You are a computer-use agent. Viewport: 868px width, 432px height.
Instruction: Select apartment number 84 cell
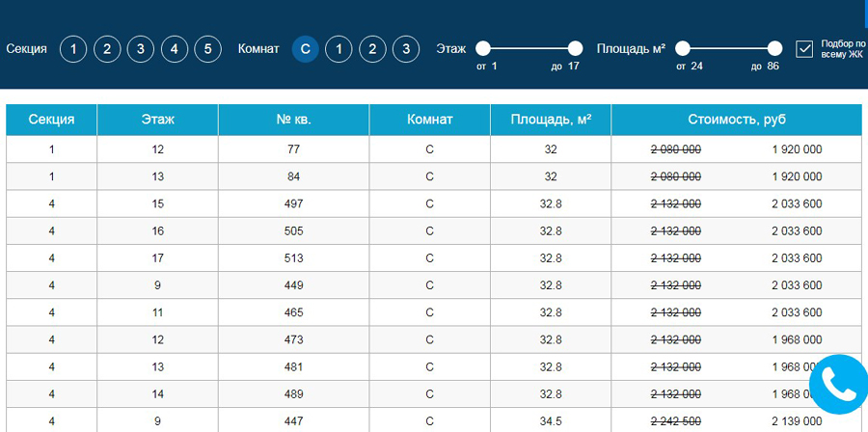(294, 176)
